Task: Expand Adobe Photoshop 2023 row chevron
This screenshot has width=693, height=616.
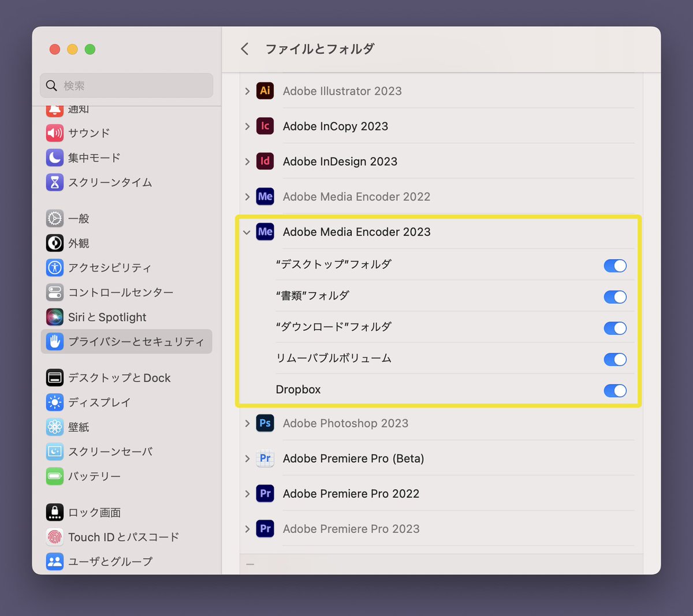Action: [247, 424]
